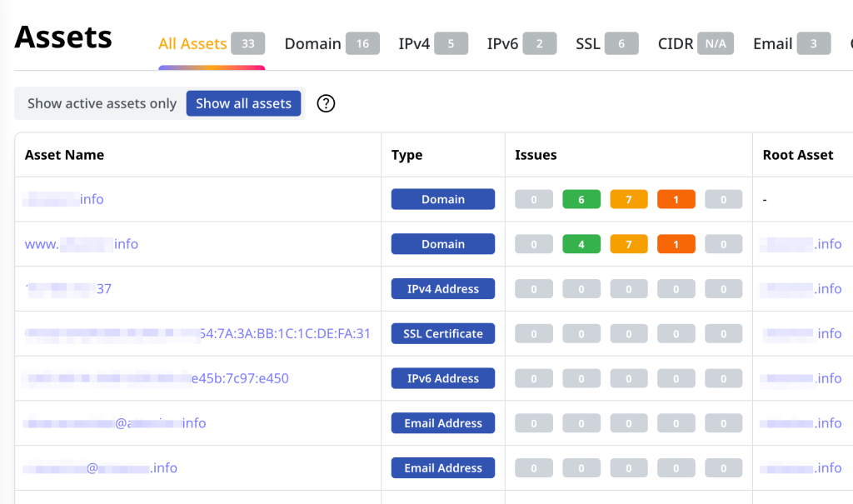Open the IPv4 tab
Screen dimensions: 853x504
tap(414, 44)
